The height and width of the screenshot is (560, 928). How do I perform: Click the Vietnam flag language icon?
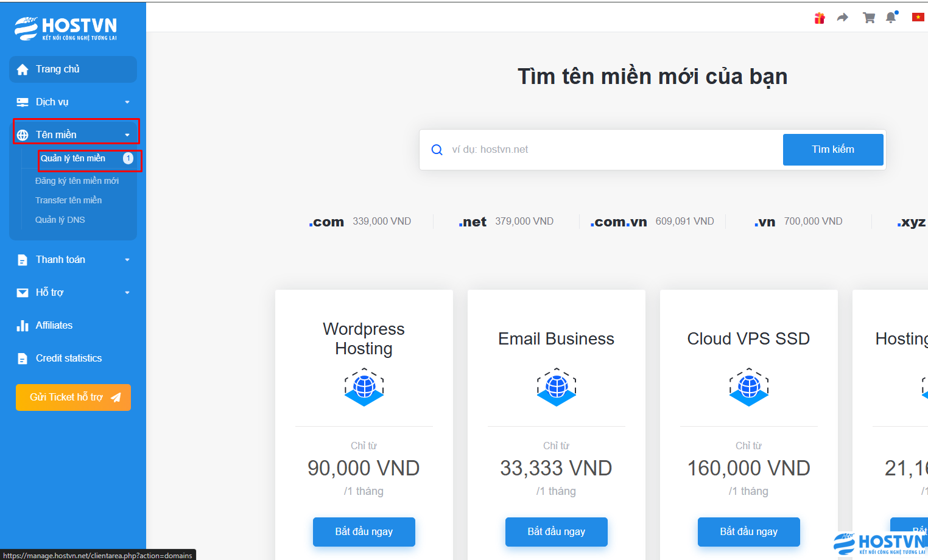pos(918,17)
